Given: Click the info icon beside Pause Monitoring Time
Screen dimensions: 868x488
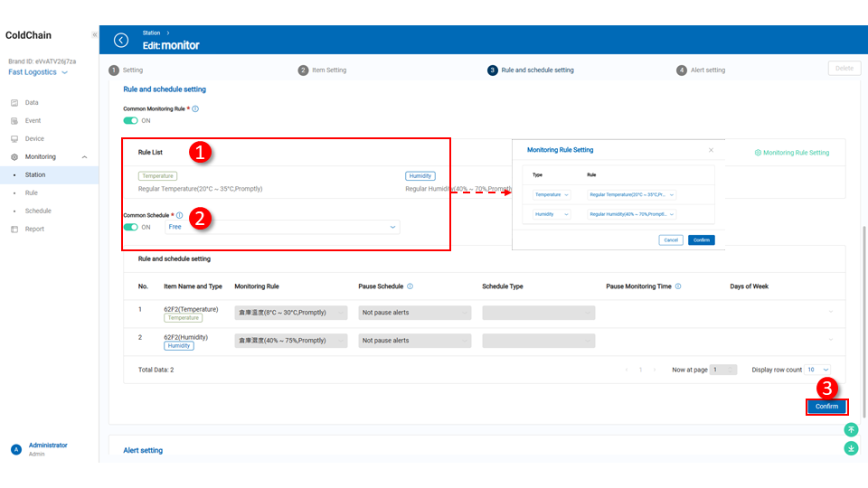Looking at the screenshot, I should click(x=678, y=286).
